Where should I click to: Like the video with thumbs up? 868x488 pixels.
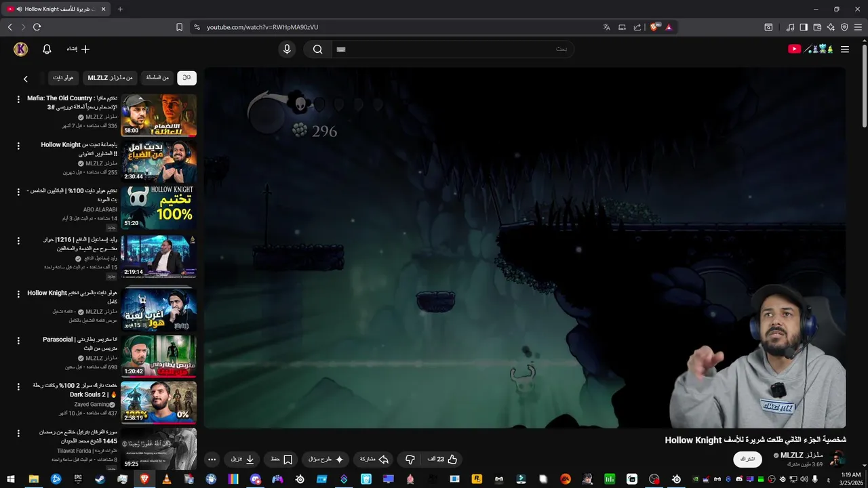point(442,459)
